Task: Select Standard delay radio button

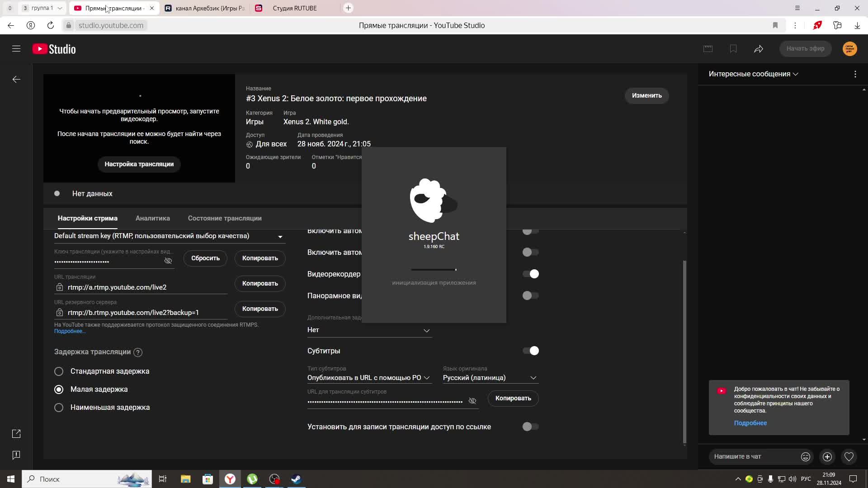Action: tap(59, 371)
